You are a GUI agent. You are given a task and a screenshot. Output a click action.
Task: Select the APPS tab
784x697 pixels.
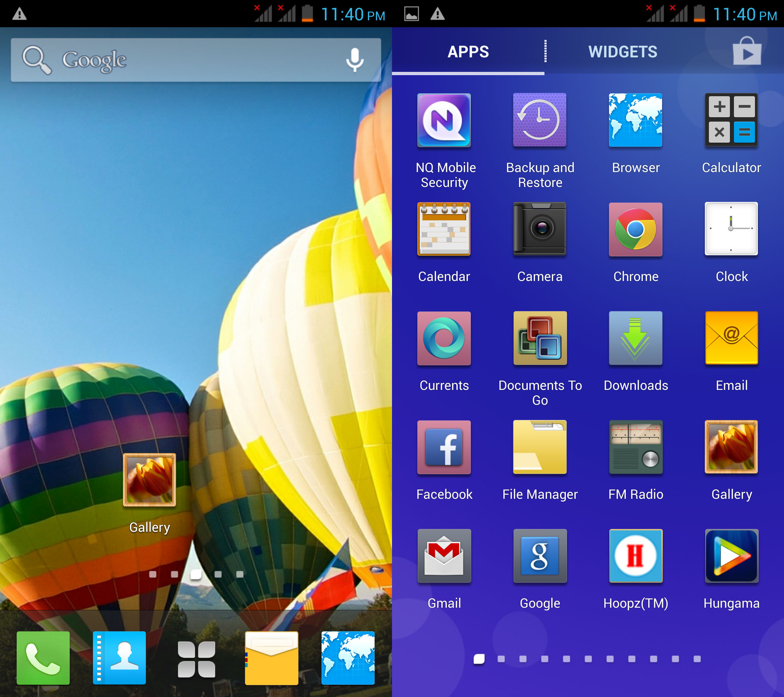[x=468, y=52]
